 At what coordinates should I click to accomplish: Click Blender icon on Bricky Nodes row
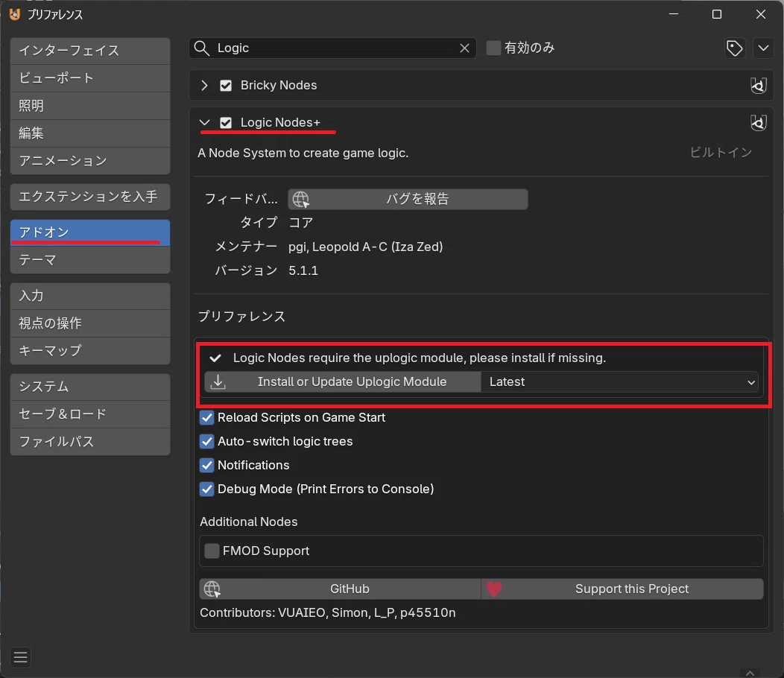tap(759, 86)
